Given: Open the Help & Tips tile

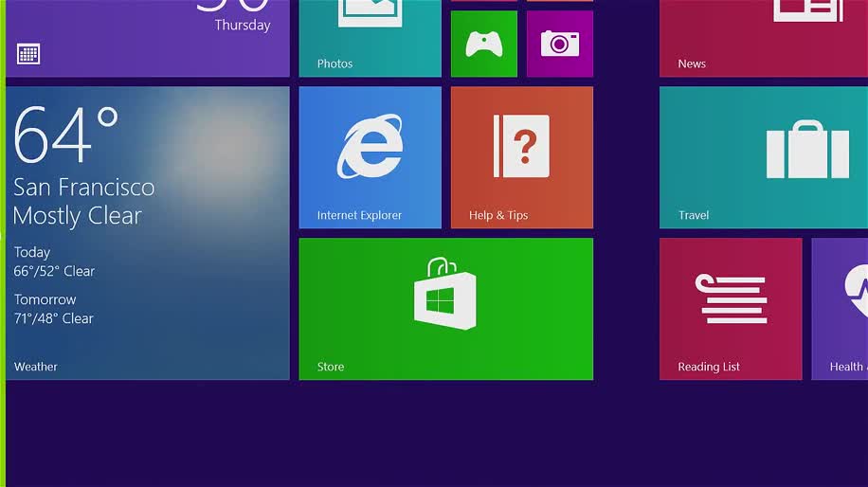Looking at the screenshot, I should coord(521,157).
